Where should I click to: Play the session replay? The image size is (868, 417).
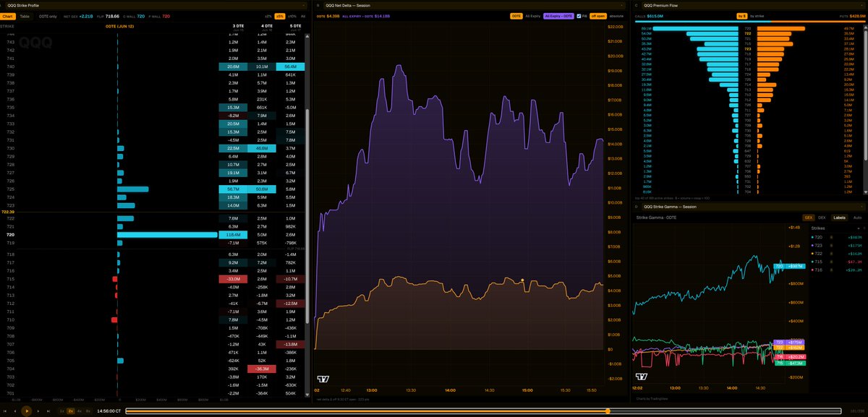(27, 411)
